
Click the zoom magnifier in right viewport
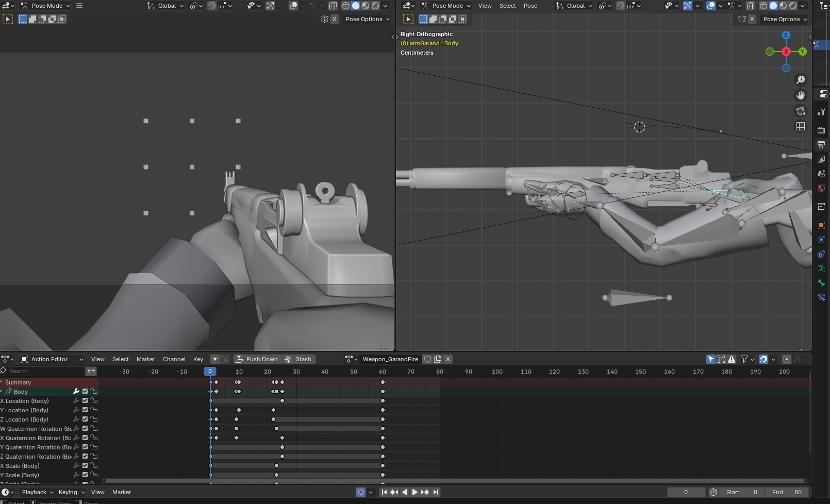[x=801, y=80]
